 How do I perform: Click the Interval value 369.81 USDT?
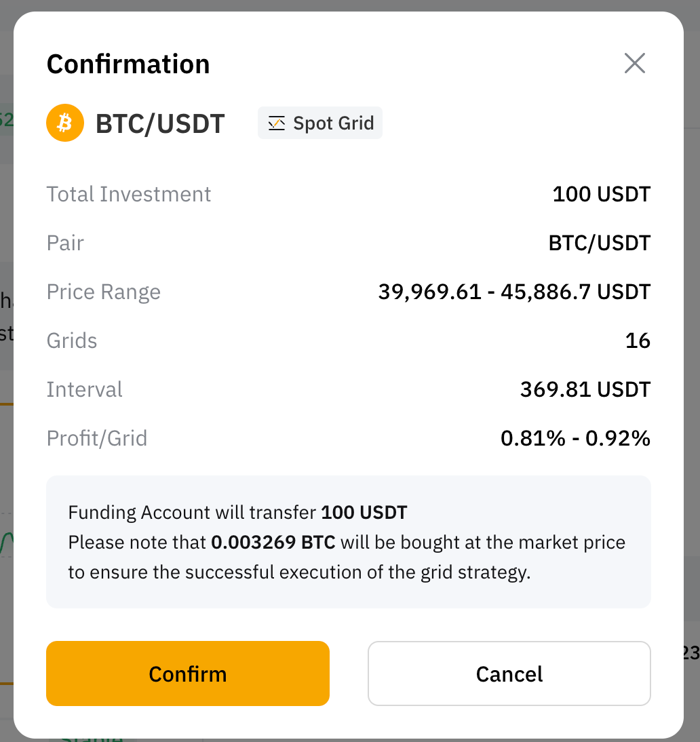tap(585, 389)
